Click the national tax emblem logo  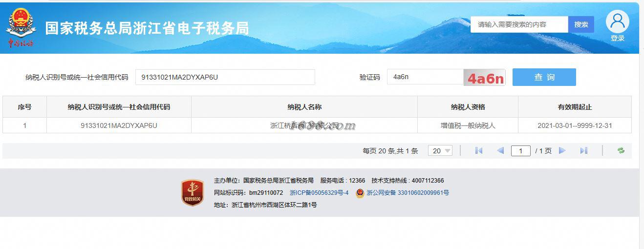[21, 27]
